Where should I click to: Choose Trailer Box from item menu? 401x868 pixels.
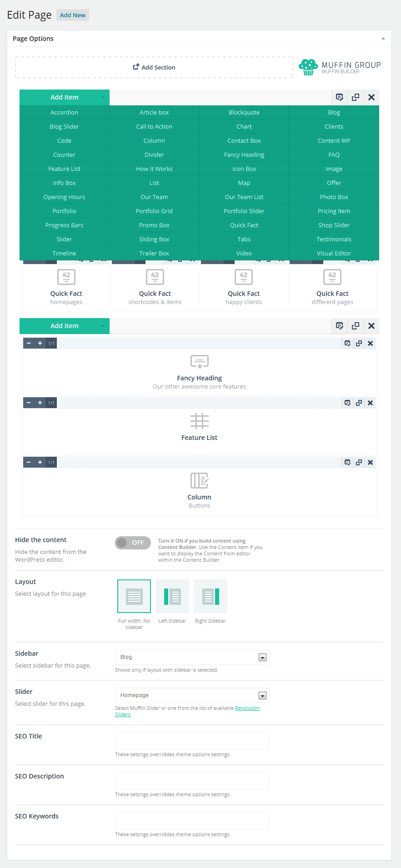point(154,253)
